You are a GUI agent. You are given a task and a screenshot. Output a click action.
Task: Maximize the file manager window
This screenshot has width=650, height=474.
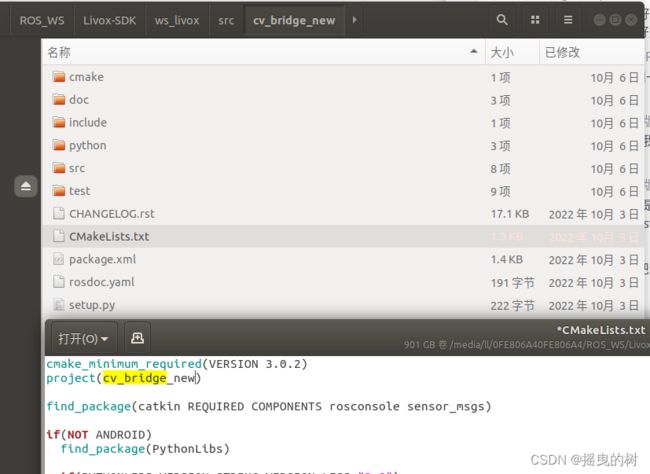615,20
